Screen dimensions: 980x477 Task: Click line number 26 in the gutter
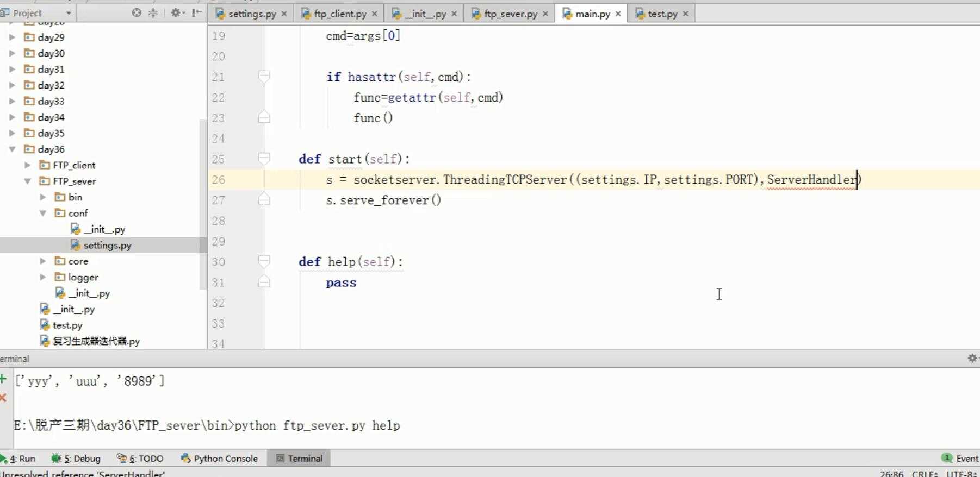click(218, 179)
